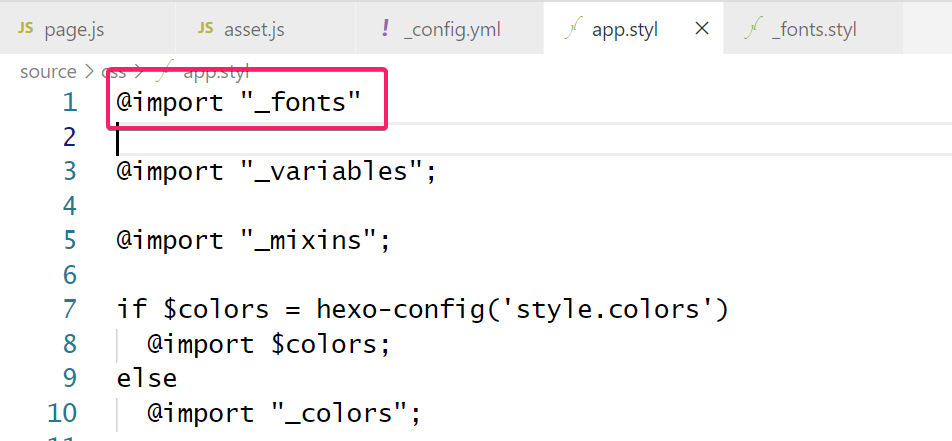Screen dimensions: 952x441
Task: Expand the source breadcrumb folder
Action: coord(47,72)
